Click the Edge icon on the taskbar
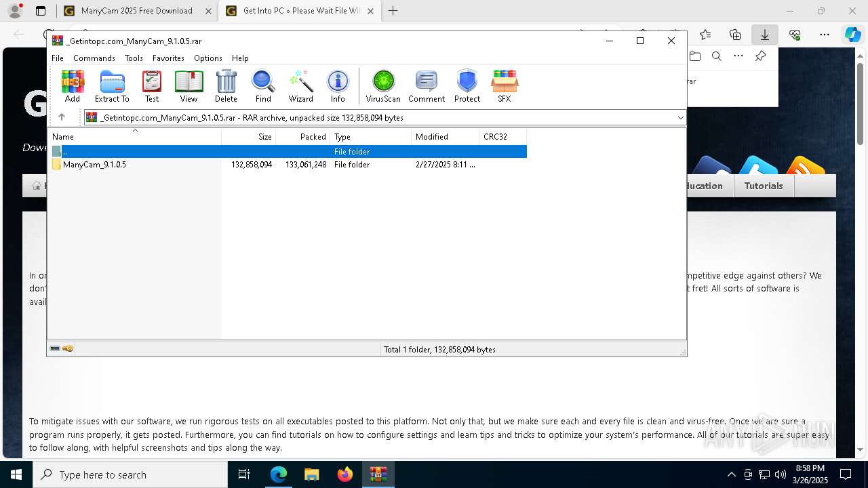The width and height of the screenshot is (868, 488). click(x=278, y=474)
